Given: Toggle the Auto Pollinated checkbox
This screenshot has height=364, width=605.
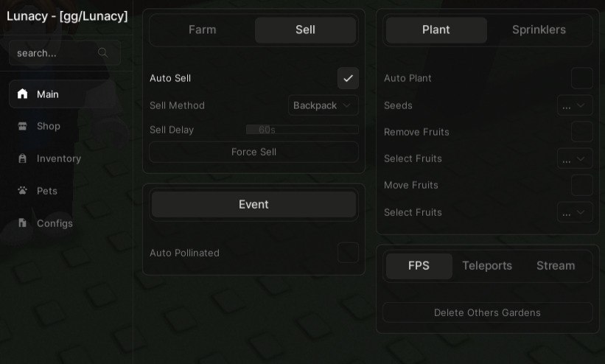Looking at the screenshot, I should pos(348,253).
